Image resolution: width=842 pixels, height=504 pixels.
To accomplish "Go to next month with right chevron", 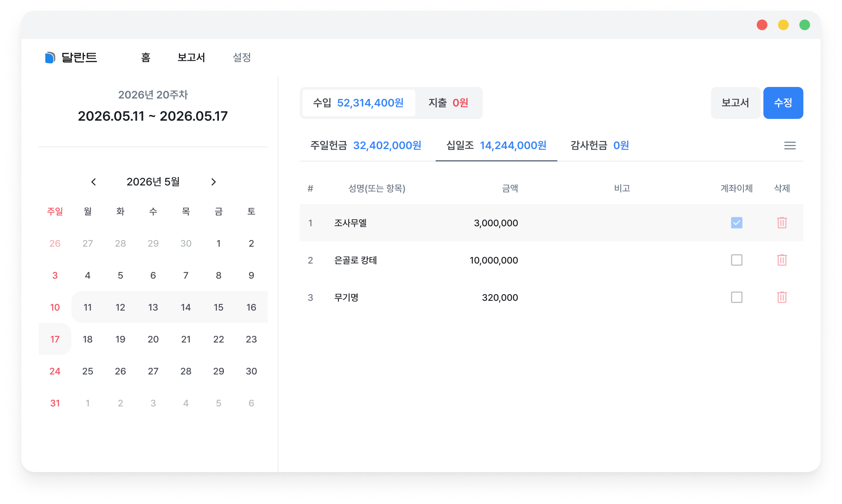I will [x=213, y=182].
